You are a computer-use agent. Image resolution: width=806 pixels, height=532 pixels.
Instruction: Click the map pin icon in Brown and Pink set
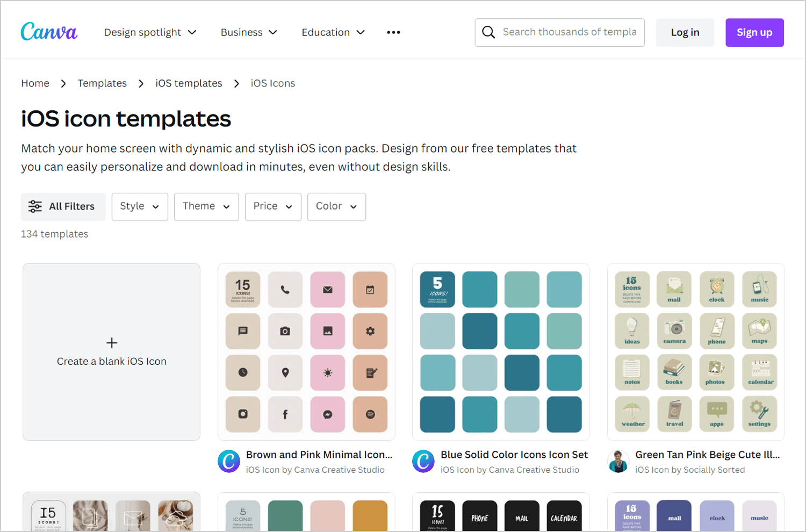click(285, 372)
